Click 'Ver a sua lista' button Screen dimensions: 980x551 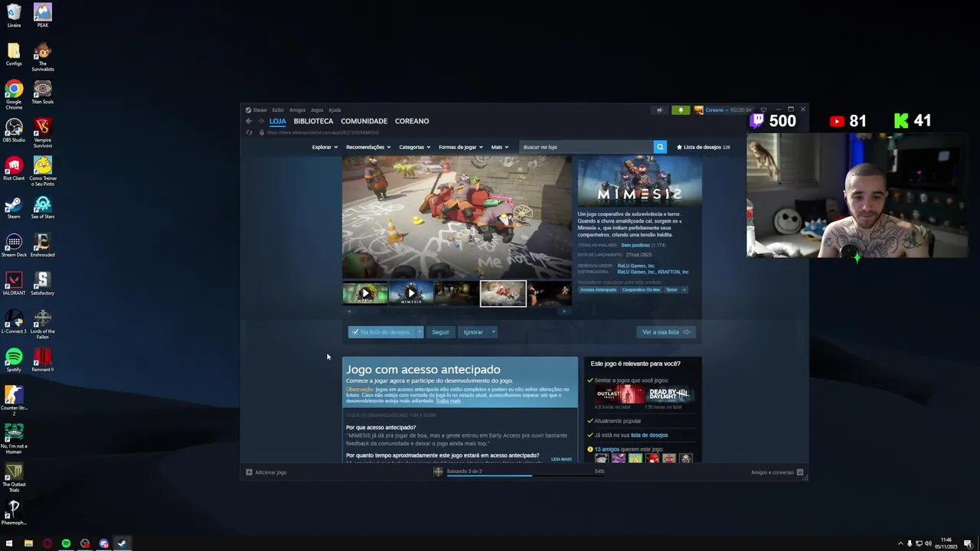pos(665,332)
